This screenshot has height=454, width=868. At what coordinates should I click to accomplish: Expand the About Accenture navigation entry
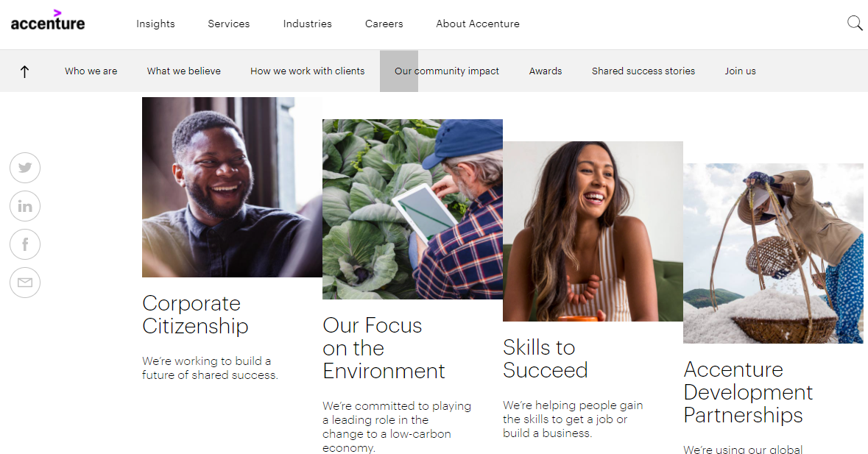coord(477,24)
